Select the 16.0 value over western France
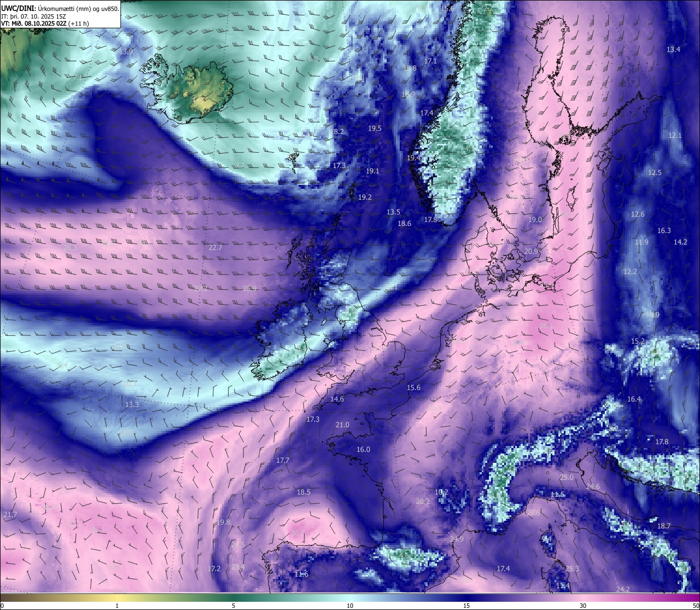Screen dimensions: 700x610 (363, 450)
